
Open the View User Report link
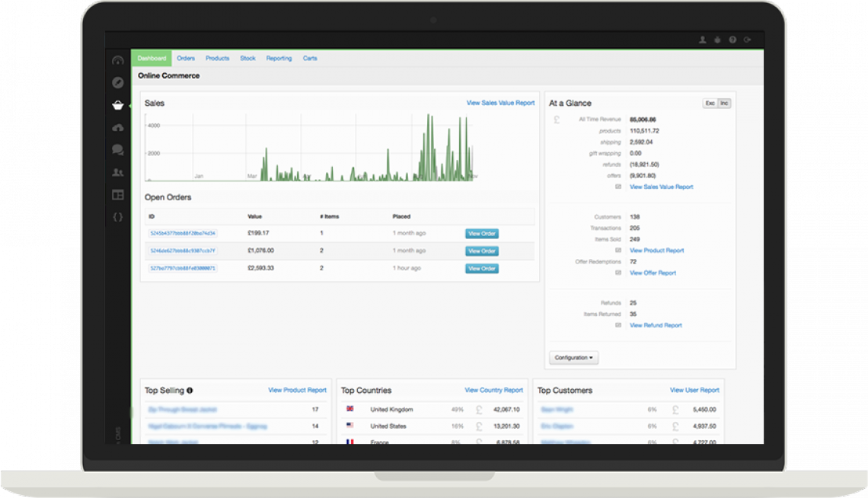click(694, 390)
